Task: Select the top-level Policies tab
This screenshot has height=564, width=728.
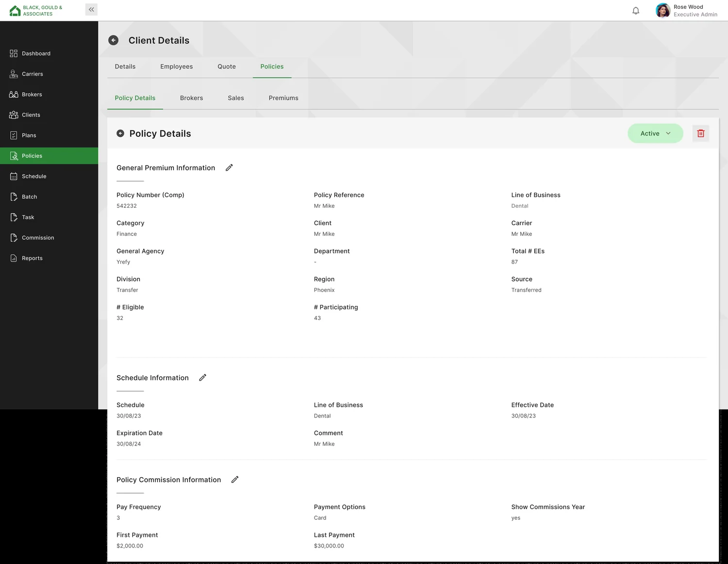Action: (x=272, y=66)
